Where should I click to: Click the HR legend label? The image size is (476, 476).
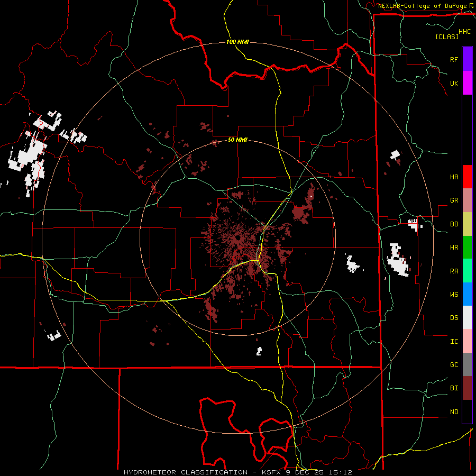coord(454,248)
